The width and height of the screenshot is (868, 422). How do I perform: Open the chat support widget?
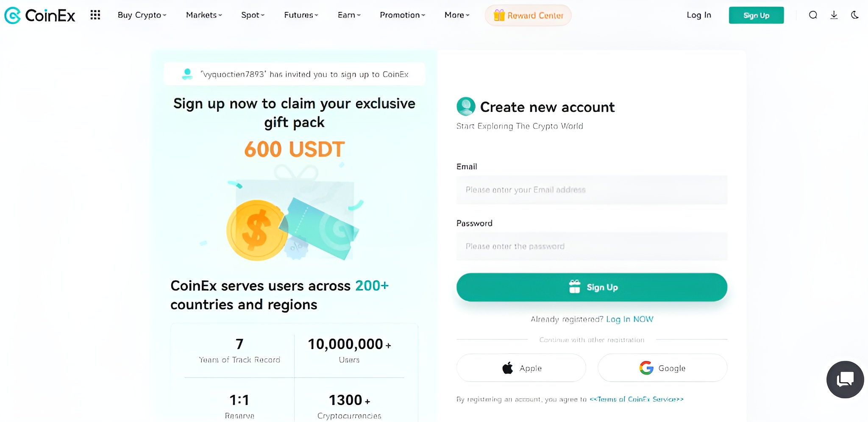[845, 379]
